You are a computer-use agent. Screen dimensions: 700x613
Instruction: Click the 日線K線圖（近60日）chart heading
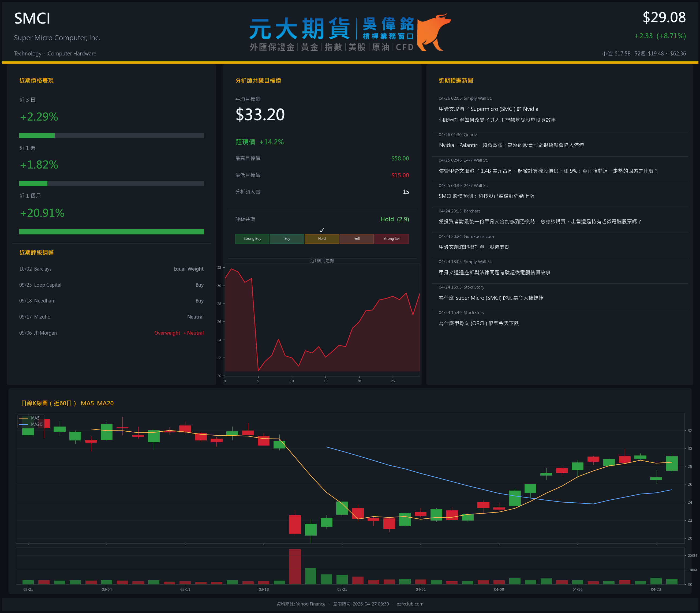pos(67,403)
